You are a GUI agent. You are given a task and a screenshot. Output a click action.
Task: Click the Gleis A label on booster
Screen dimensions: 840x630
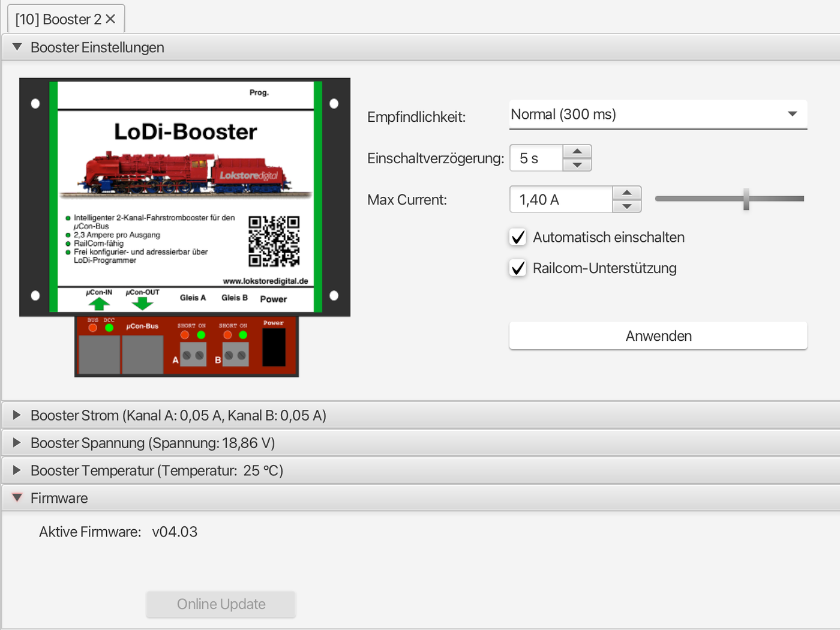(193, 298)
